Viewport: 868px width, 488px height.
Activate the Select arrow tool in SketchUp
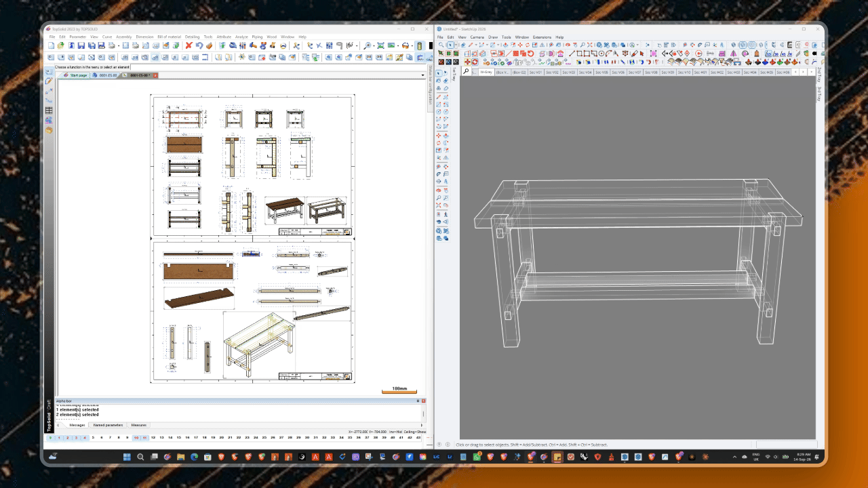[450, 45]
